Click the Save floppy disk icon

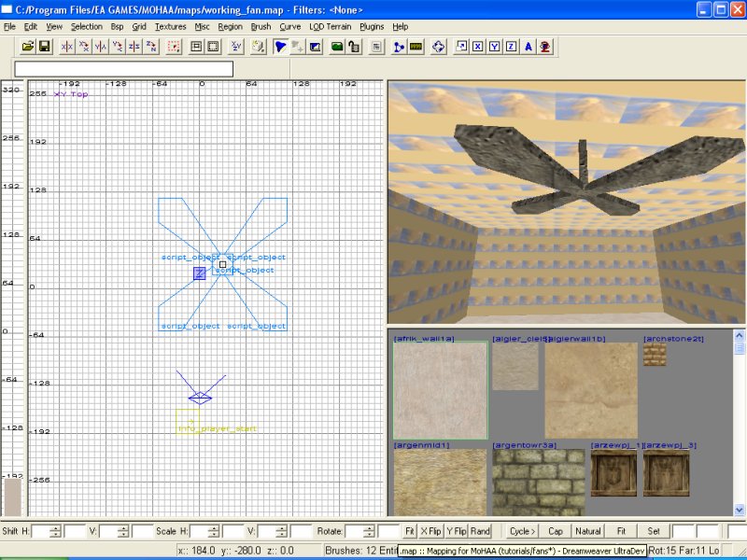[43, 46]
